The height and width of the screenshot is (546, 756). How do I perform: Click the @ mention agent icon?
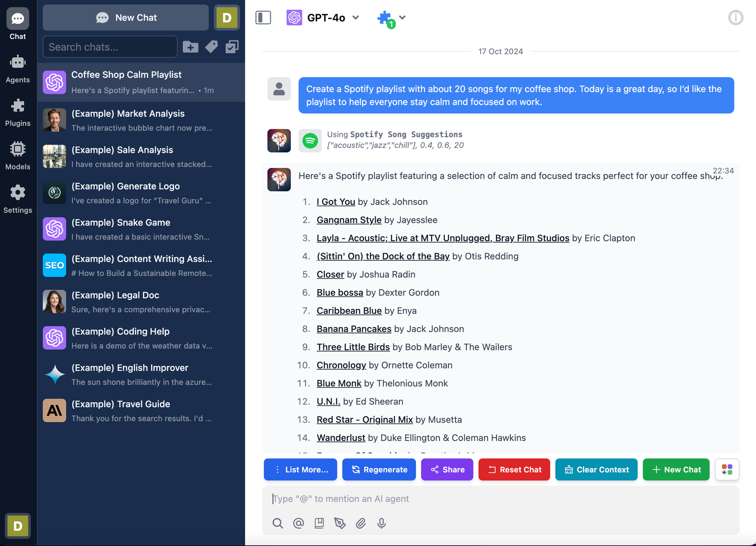(298, 523)
